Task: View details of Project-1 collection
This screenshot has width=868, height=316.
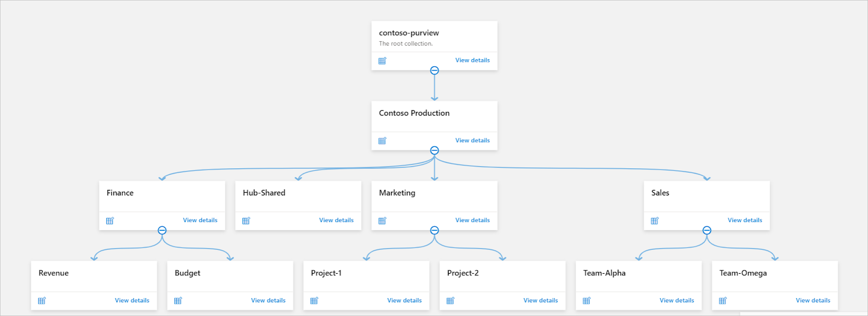Action: (x=404, y=300)
